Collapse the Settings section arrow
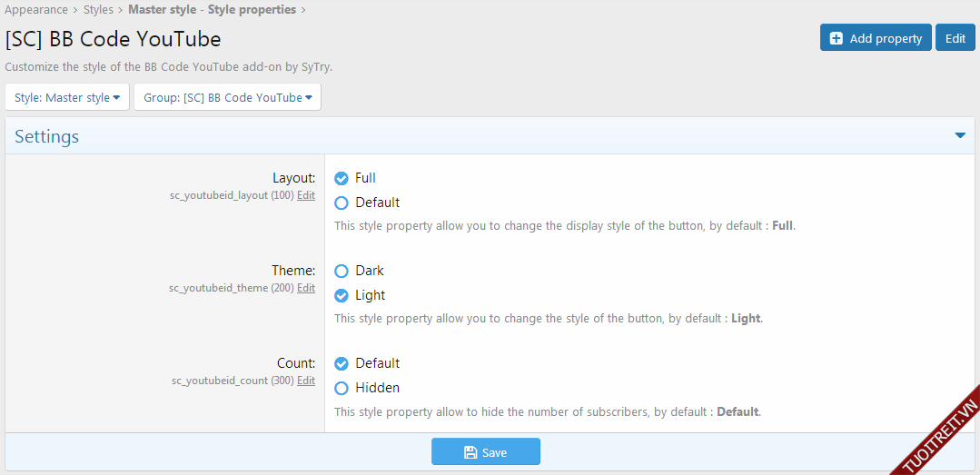The image size is (980, 475). [x=960, y=136]
